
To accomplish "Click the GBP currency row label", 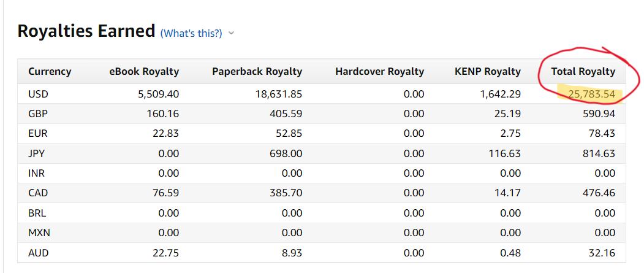I will click(38, 113).
